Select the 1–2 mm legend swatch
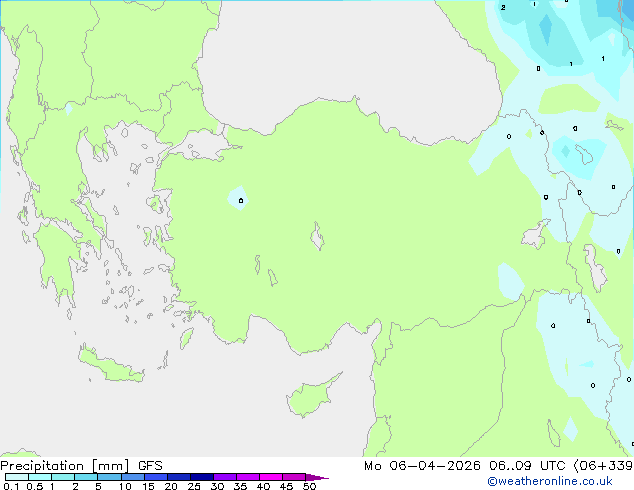Screen dimensions: 634x490 tap(63, 477)
